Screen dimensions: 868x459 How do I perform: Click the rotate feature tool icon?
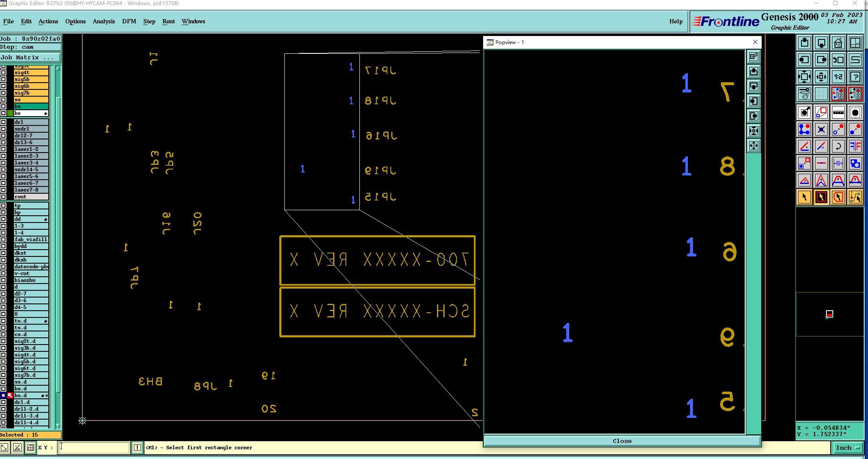(838, 147)
